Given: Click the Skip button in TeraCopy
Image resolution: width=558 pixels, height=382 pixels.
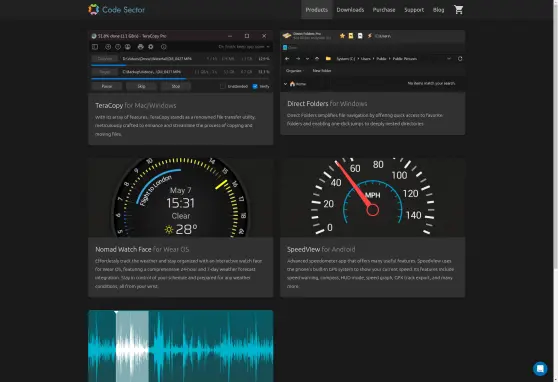Looking at the screenshot, I should pyautogui.click(x=141, y=86).
